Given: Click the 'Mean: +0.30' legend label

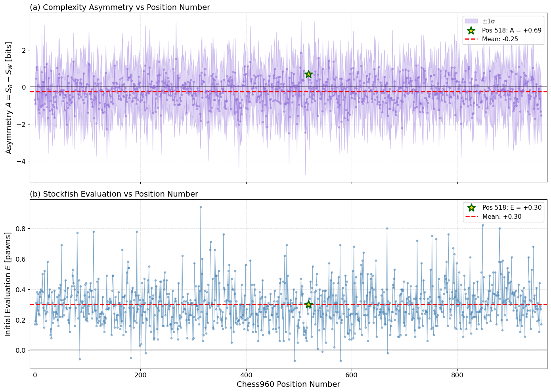Looking at the screenshot, I should (501, 217).
